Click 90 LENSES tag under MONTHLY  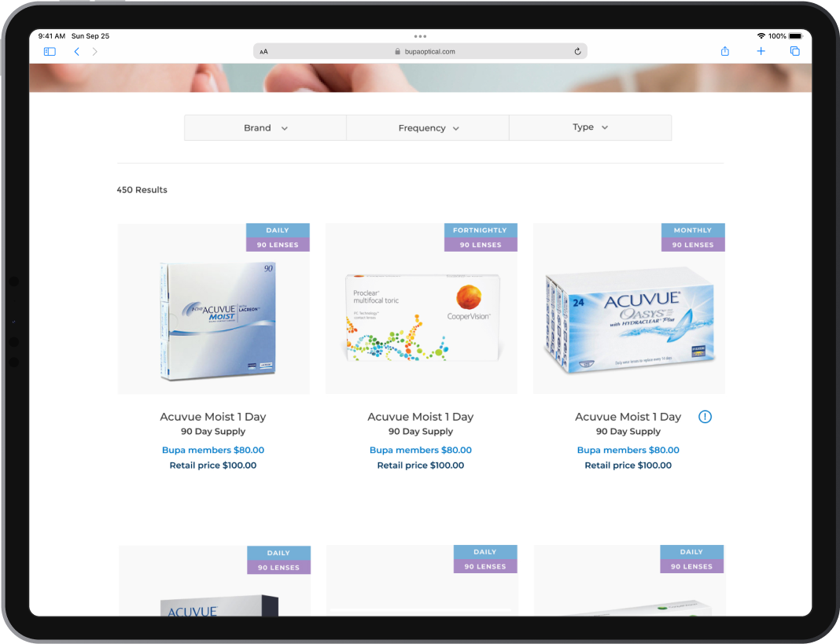[693, 245]
